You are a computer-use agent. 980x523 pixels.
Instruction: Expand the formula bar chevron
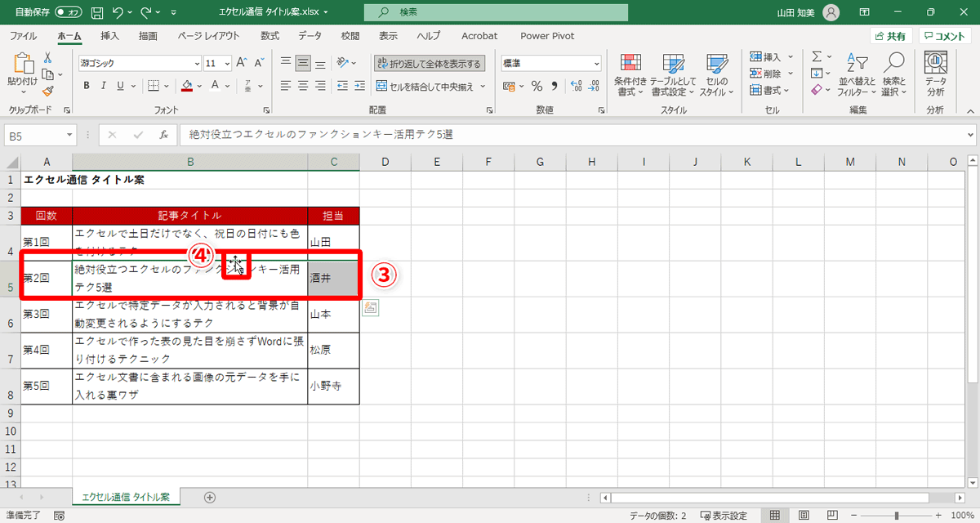(970, 135)
